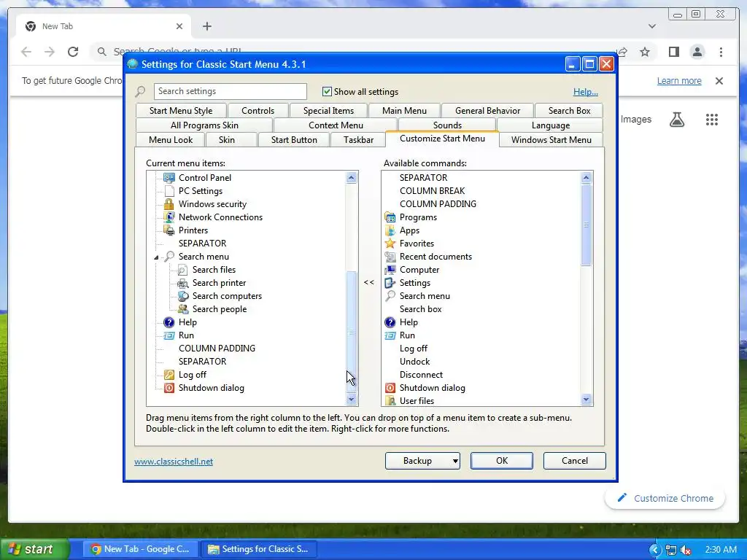The width and height of the screenshot is (747, 560).
Task: Open the Context Menu tab
Action: coord(336,125)
